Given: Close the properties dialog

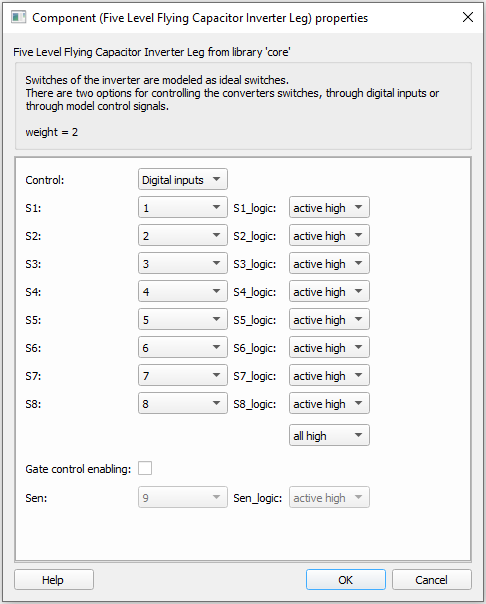Looking at the screenshot, I should [x=468, y=17].
